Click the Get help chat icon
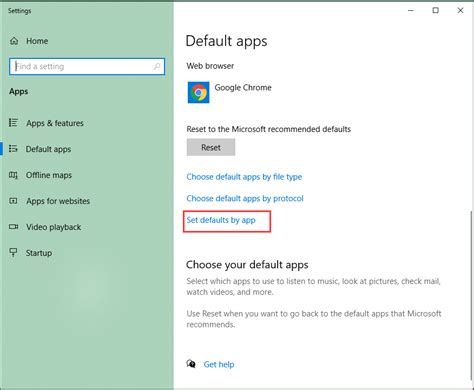Viewport: 474px width, 390px height. (191, 364)
